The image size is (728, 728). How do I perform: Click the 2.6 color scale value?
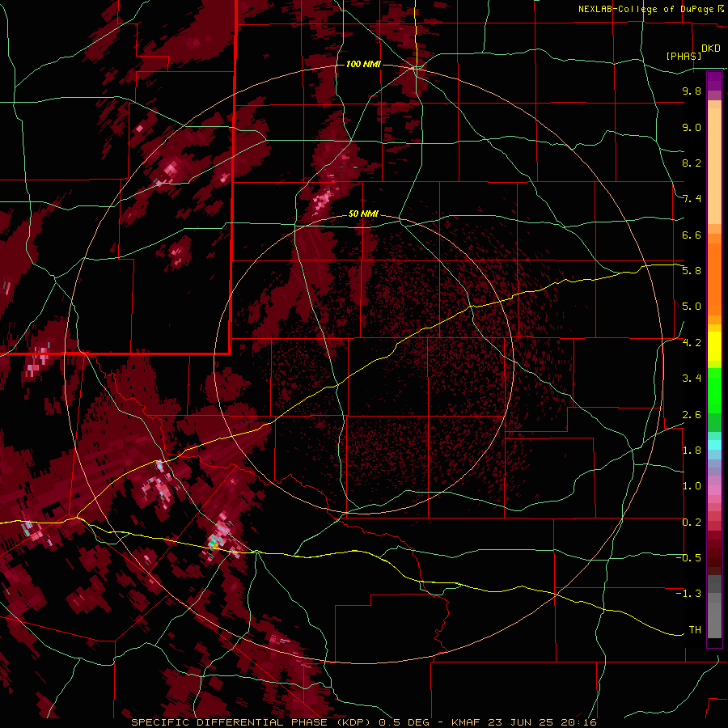[x=692, y=415]
